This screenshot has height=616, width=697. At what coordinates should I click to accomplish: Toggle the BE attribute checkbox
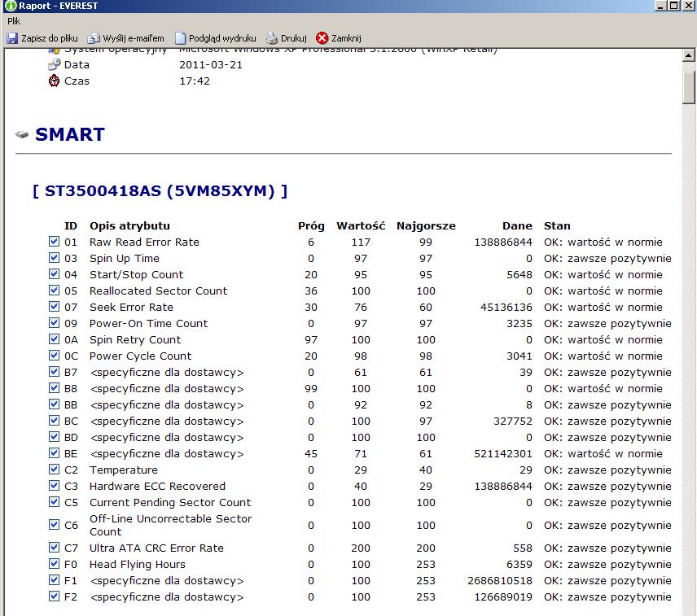tap(54, 453)
